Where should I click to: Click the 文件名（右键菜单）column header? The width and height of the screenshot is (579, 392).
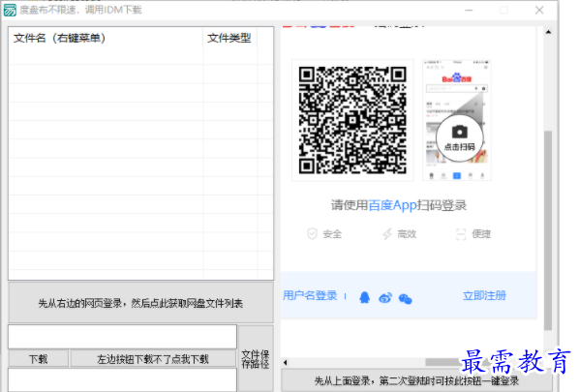coord(106,38)
